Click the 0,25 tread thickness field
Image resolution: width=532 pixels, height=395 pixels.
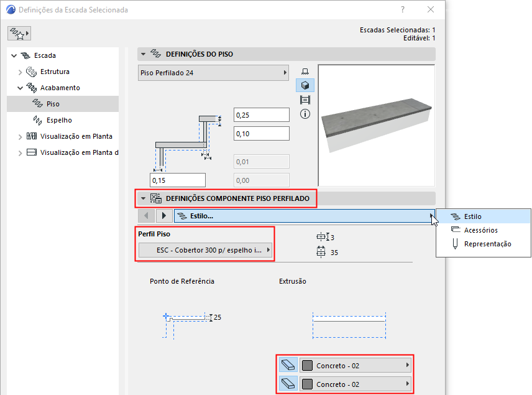(261, 115)
